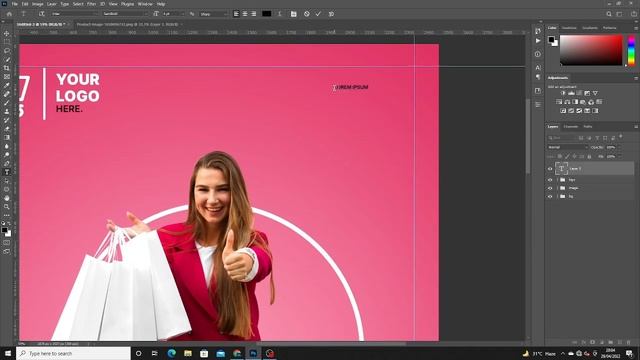Select the Frame tool
This screenshot has height=360, width=640.
coord(7,76)
